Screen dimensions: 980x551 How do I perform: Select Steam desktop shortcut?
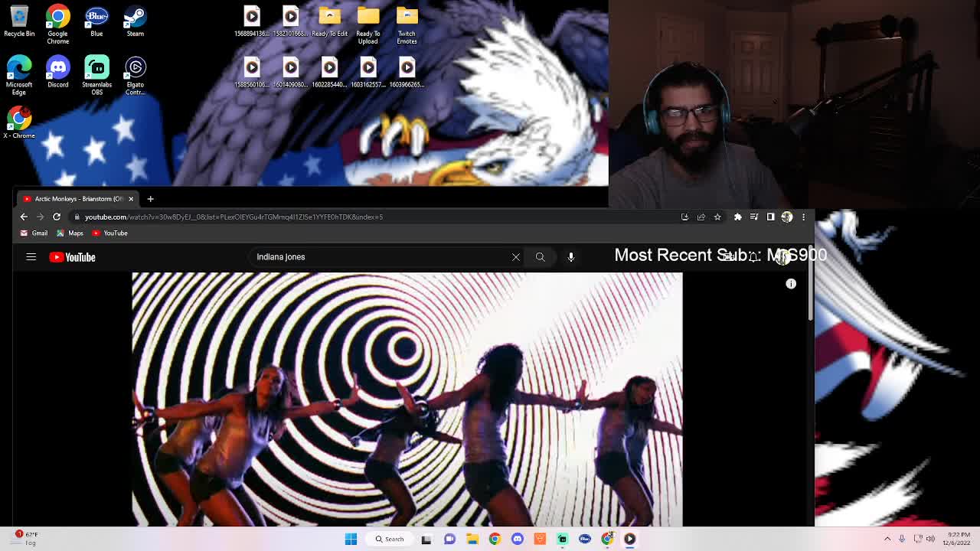135,21
